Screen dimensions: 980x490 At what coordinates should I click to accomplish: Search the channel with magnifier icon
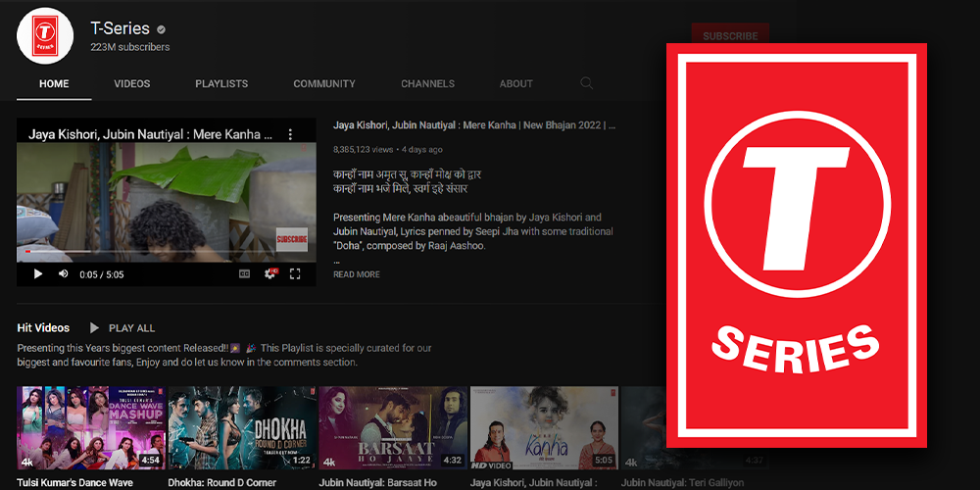(x=586, y=83)
